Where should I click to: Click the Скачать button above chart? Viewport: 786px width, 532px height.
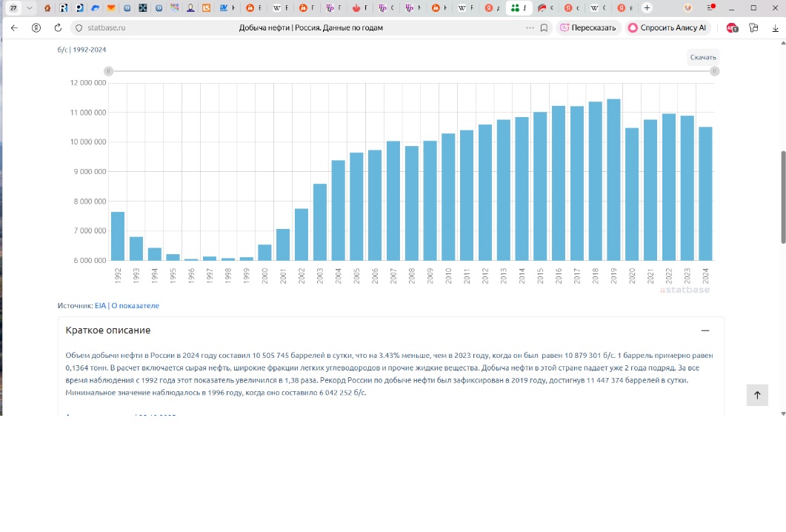click(703, 57)
